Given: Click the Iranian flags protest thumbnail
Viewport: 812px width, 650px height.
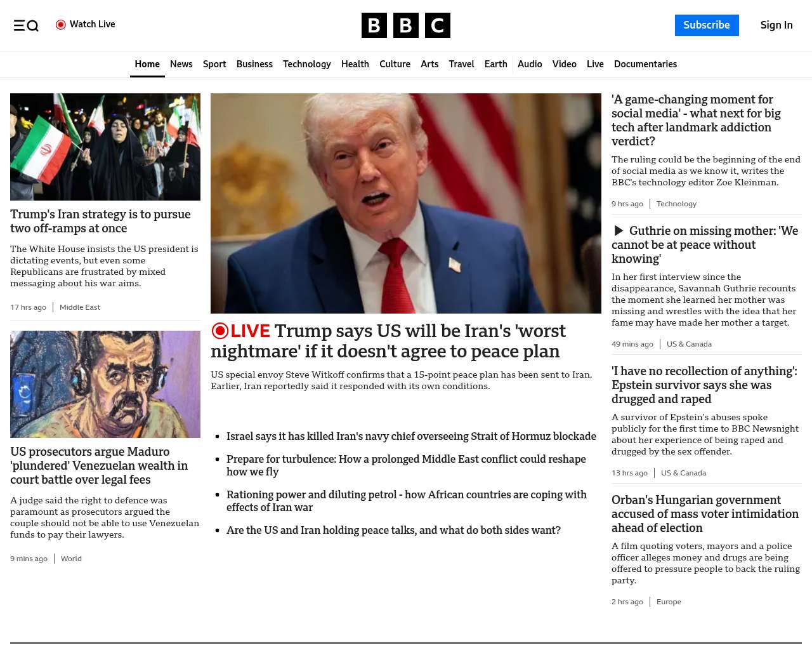Looking at the screenshot, I should pyautogui.click(x=105, y=147).
